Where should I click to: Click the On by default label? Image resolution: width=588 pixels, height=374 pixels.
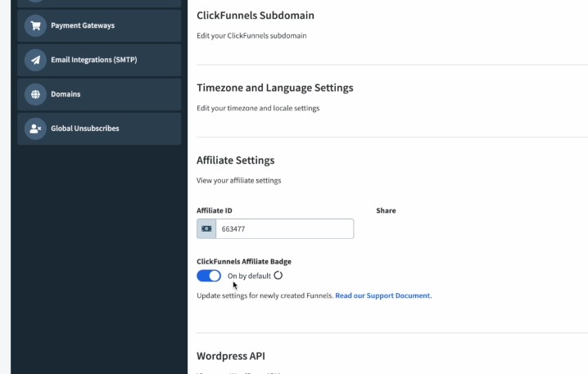click(x=249, y=276)
